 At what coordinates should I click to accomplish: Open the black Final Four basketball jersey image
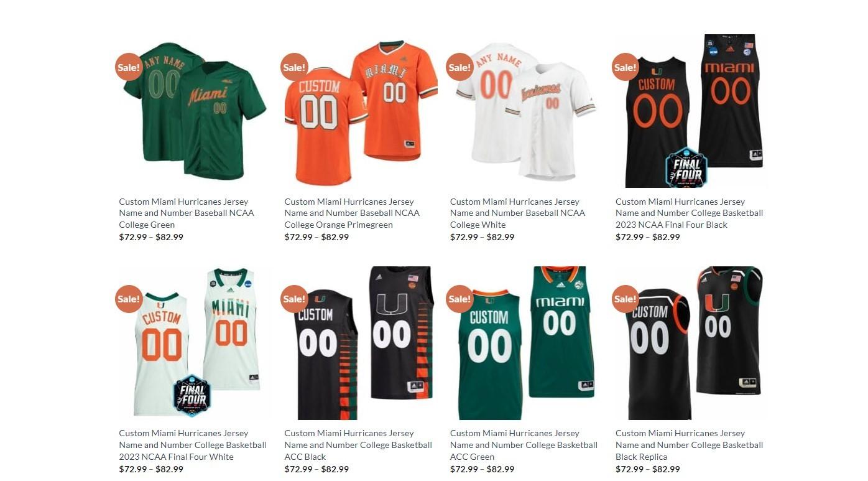692,111
